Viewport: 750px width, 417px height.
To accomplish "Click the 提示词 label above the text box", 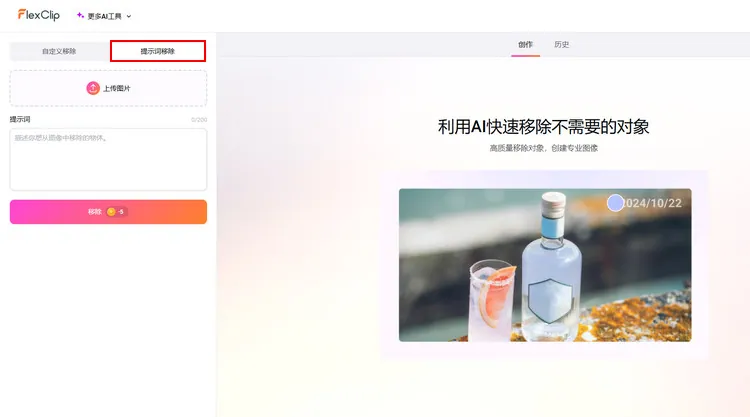I will (x=20, y=119).
